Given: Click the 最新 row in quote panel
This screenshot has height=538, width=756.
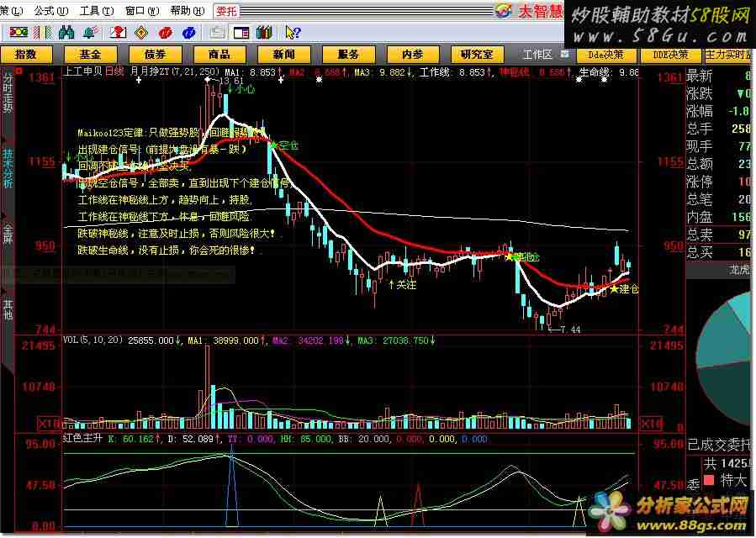Looking at the screenshot, I should click(x=718, y=76).
